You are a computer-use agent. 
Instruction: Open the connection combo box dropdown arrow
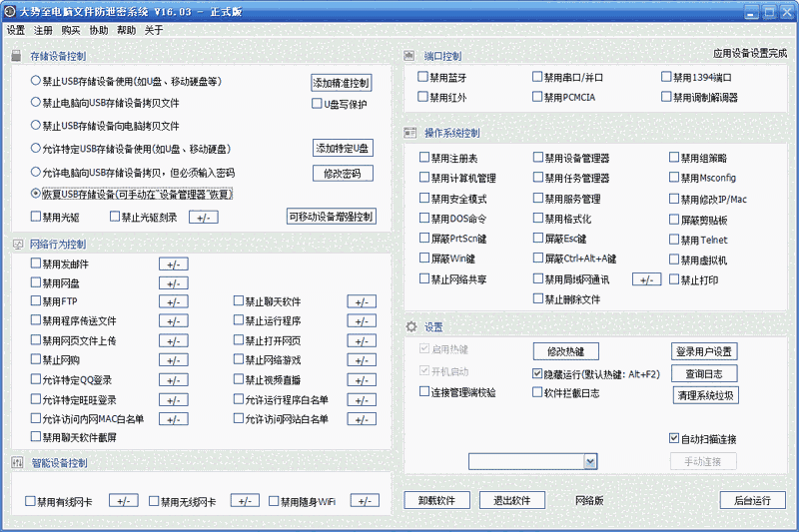(x=590, y=462)
